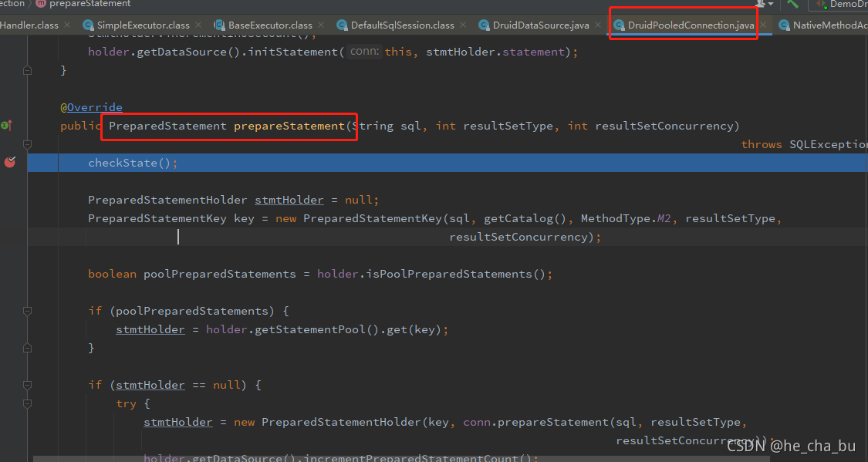The image size is (868, 462).
Task: Click 'int resultSetConcurrency' parameter in signature
Action: [650, 126]
